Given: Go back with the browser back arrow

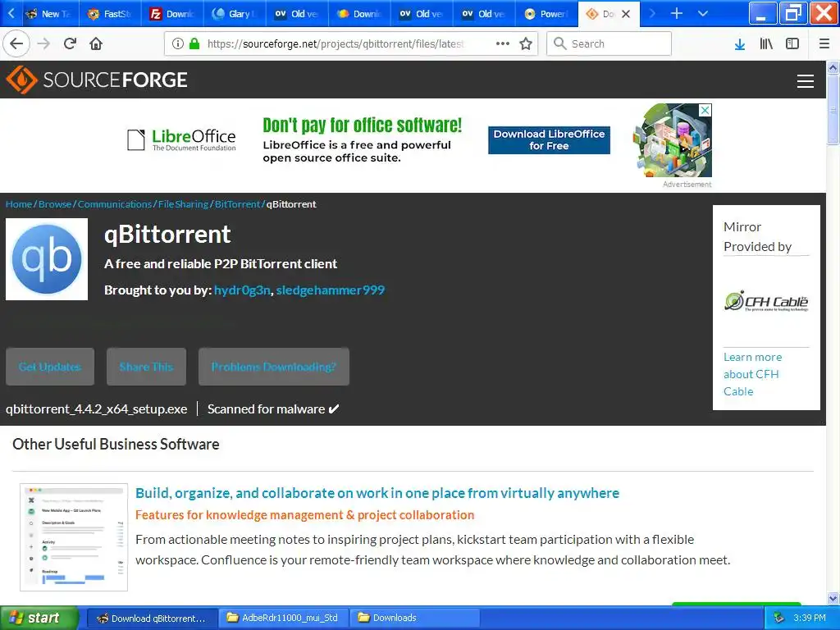Looking at the screenshot, I should pyautogui.click(x=16, y=43).
